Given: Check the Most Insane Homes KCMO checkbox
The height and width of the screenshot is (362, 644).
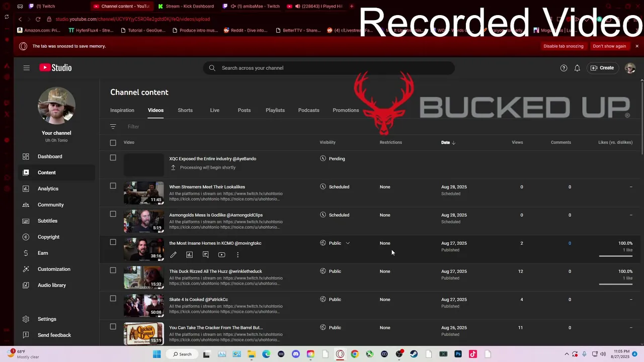Looking at the screenshot, I should pos(113,242).
